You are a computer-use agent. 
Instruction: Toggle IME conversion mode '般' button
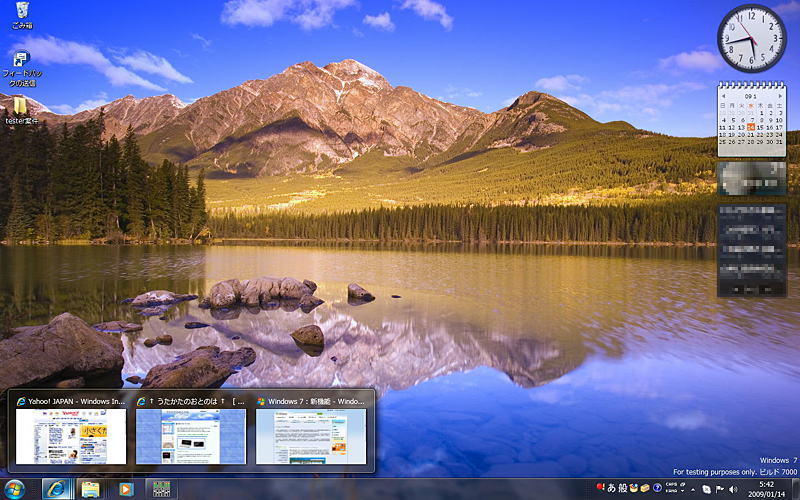(x=622, y=488)
